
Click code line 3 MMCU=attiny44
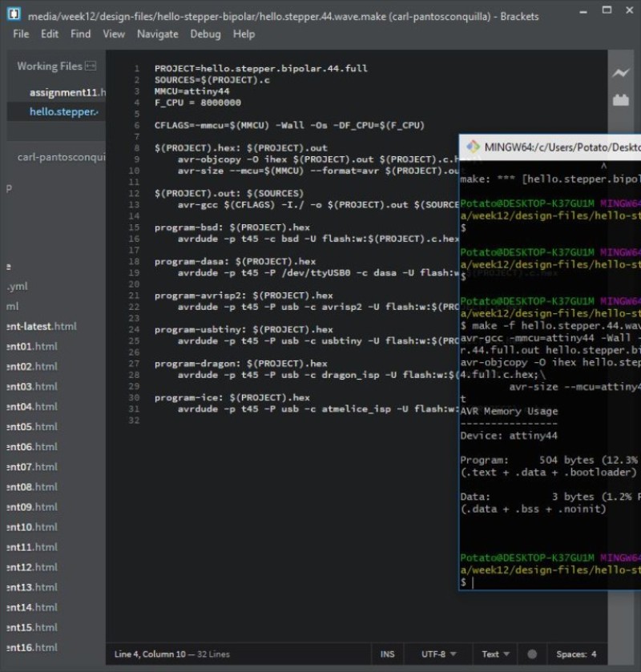tap(191, 91)
